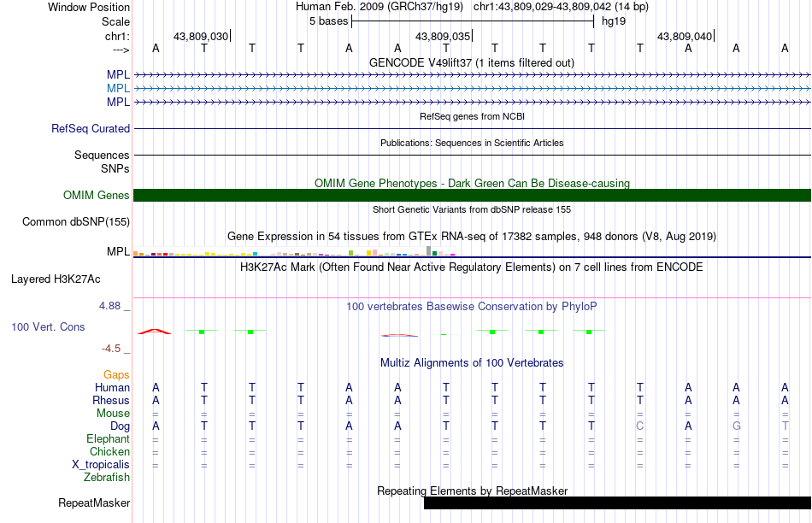
Task: Open the H3K27Ac Mark track title
Action: [472, 267]
